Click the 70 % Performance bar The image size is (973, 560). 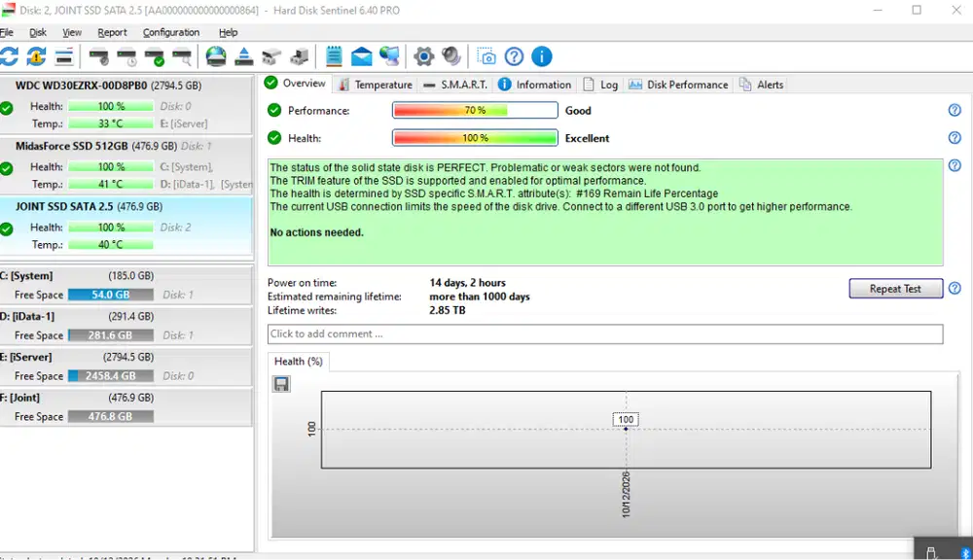(x=475, y=110)
